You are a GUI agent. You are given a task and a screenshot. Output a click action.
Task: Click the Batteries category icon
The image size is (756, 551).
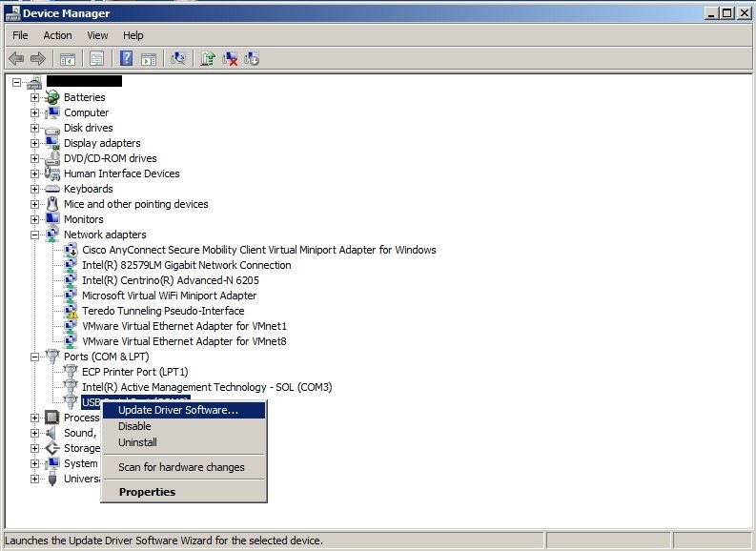(x=52, y=97)
